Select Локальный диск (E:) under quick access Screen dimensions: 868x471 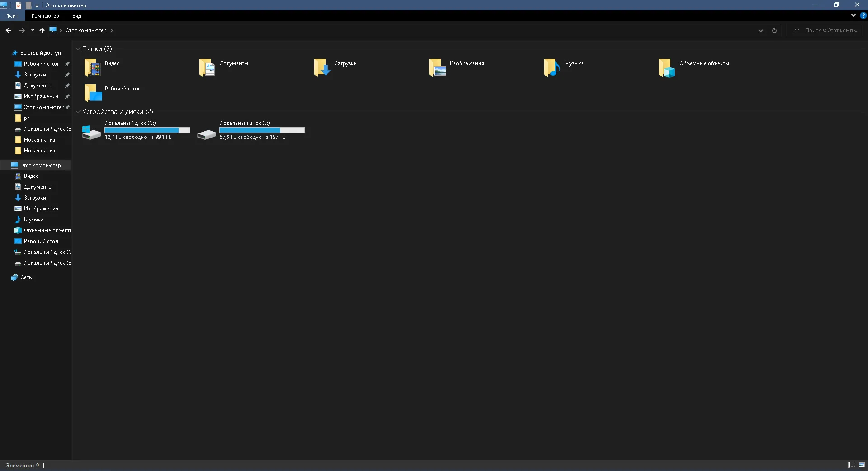[x=43, y=129]
